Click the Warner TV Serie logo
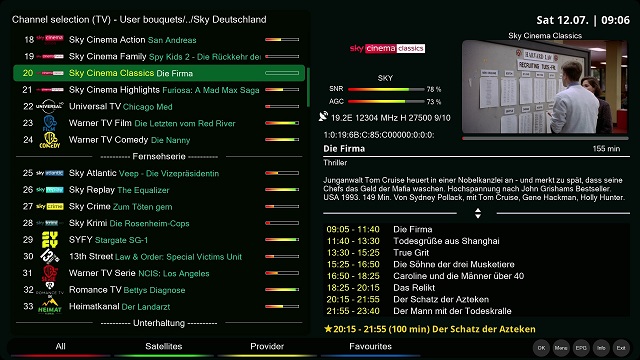The height and width of the screenshot is (360, 640). (49, 273)
